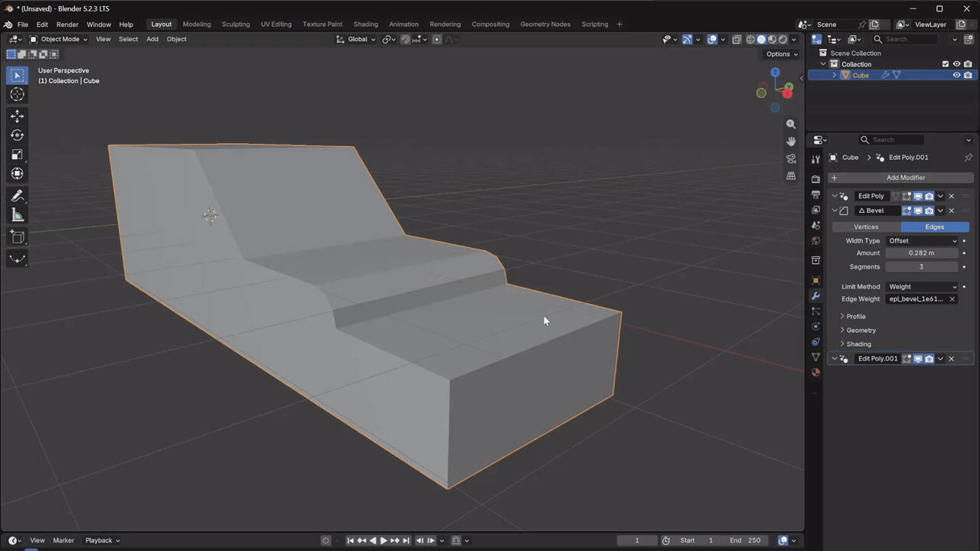Activate the Move tool
The image size is (980, 551).
(x=17, y=116)
